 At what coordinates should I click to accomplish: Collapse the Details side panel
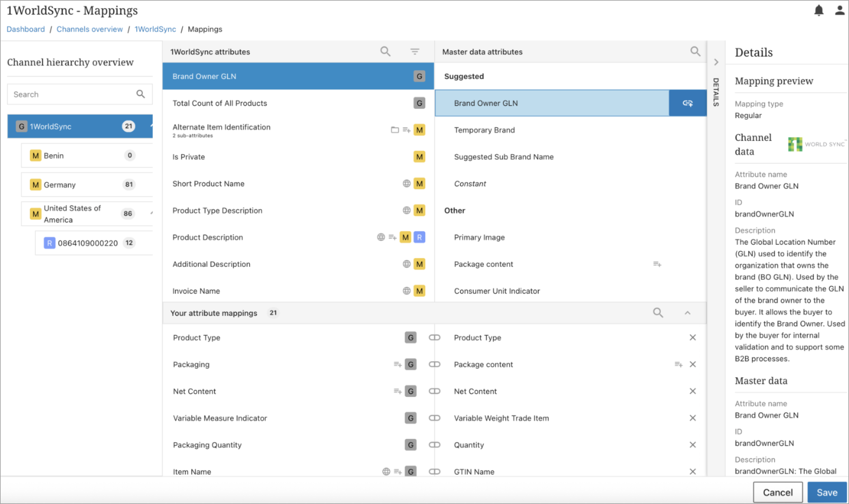(x=716, y=62)
